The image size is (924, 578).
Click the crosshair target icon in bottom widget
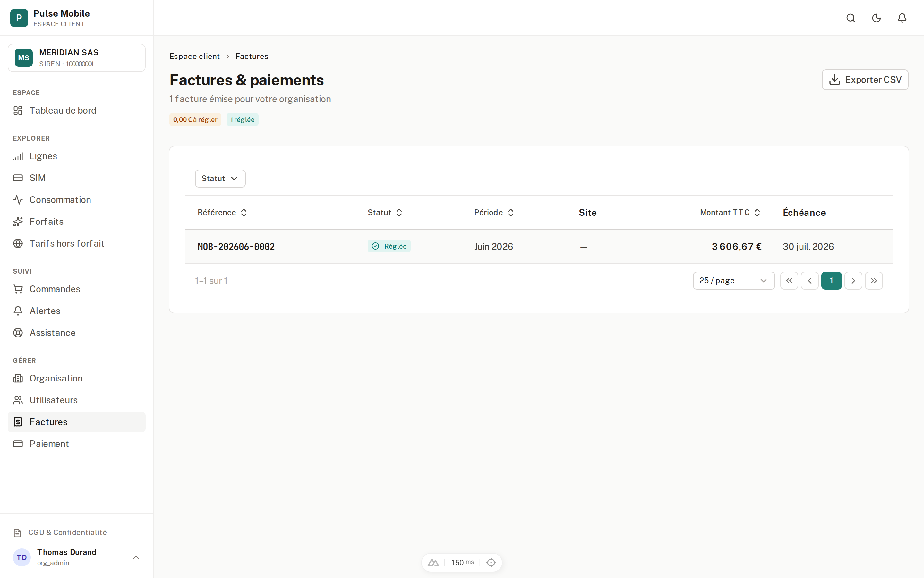[491, 562]
